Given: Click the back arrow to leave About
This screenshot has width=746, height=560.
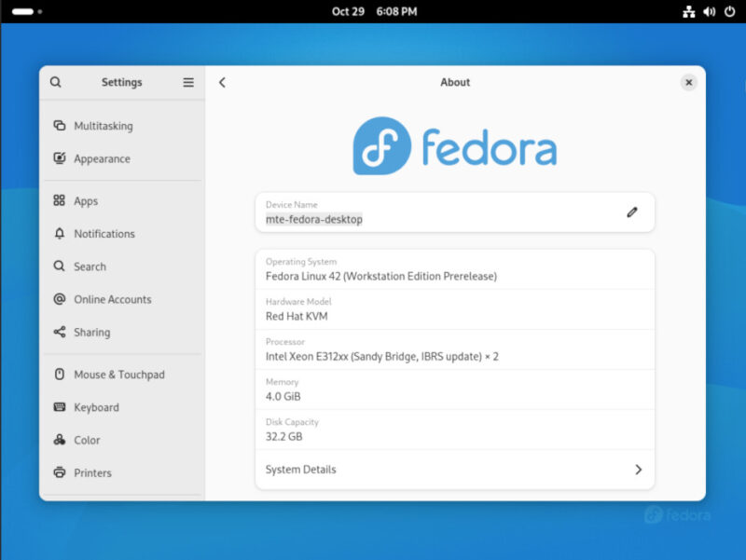Looking at the screenshot, I should point(222,82).
